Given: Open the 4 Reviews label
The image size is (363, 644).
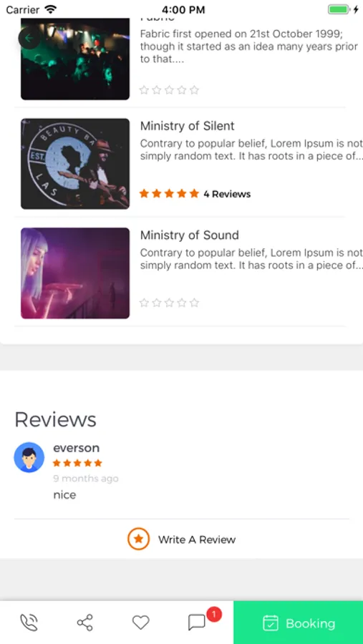Looking at the screenshot, I should click(x=227, y=194).
